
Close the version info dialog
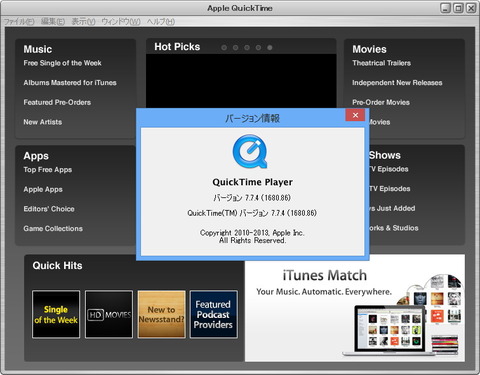[x=355, y=115]
